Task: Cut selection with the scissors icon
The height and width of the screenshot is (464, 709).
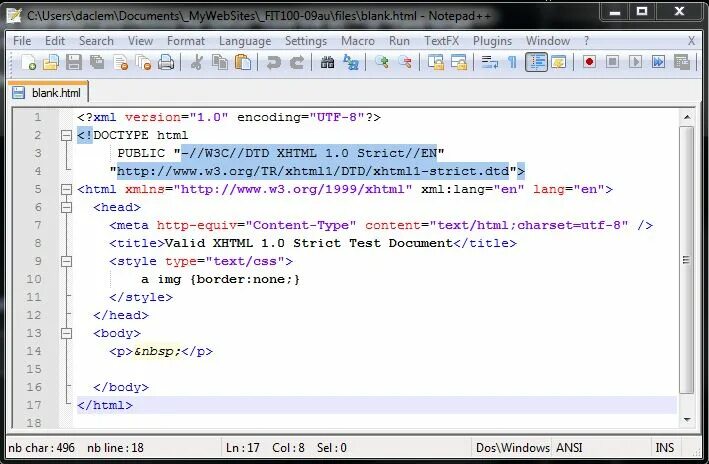Action: [196, 62]
